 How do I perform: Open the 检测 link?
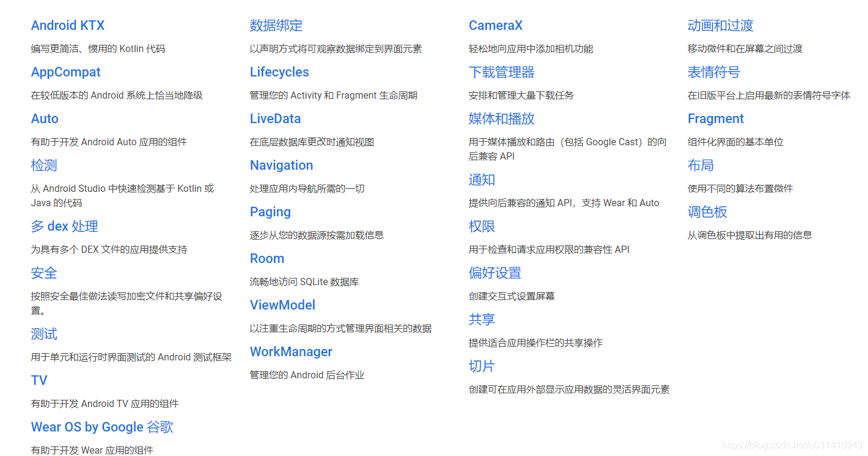point(44,166)
